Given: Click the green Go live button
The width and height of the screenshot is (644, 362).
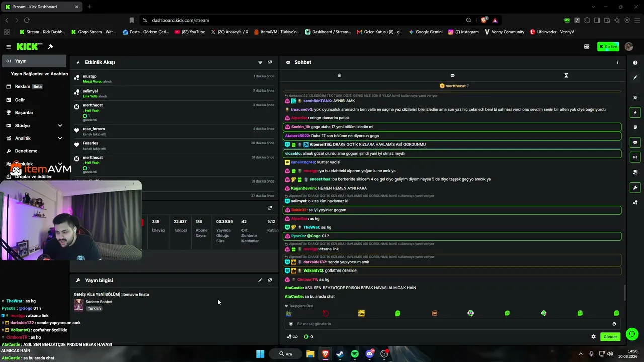Looking at the screenshot, I should coord(608,47).
